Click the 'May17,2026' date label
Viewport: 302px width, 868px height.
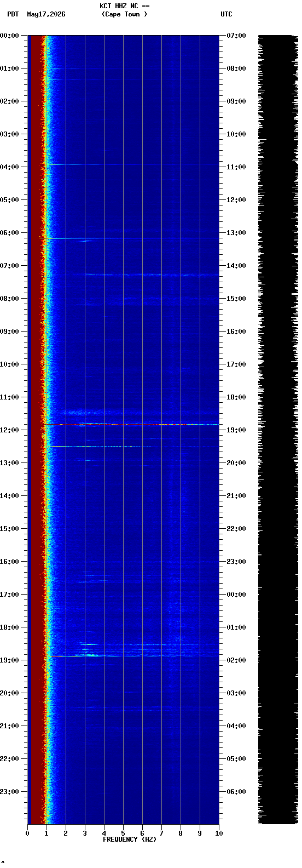pos(46,14)
